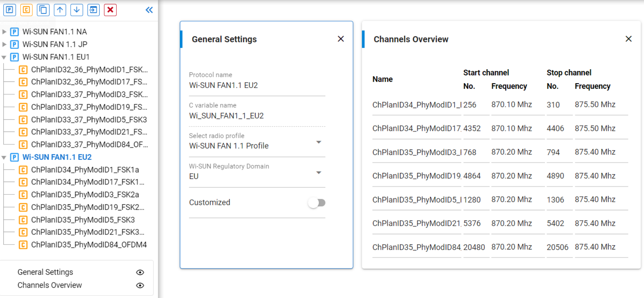Click channel icon of ChPlanID35_PhyModID3_FSK2a

click(23, 194)
